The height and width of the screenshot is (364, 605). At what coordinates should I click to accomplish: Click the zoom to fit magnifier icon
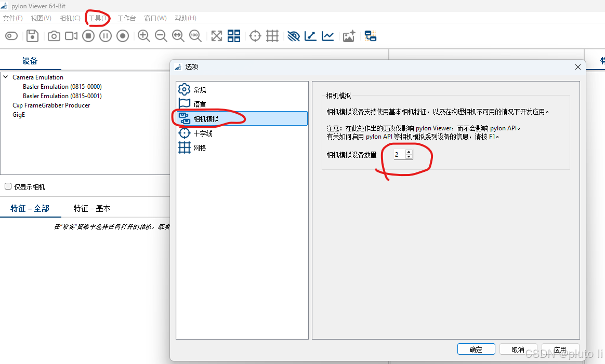click(178, 36)
